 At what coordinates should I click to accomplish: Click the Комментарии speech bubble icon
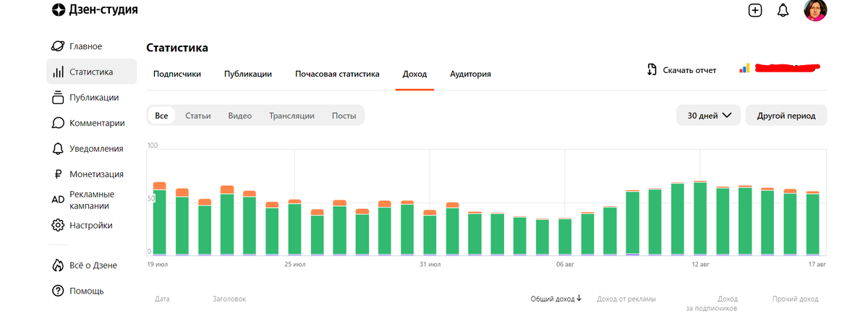coord(59,123)
